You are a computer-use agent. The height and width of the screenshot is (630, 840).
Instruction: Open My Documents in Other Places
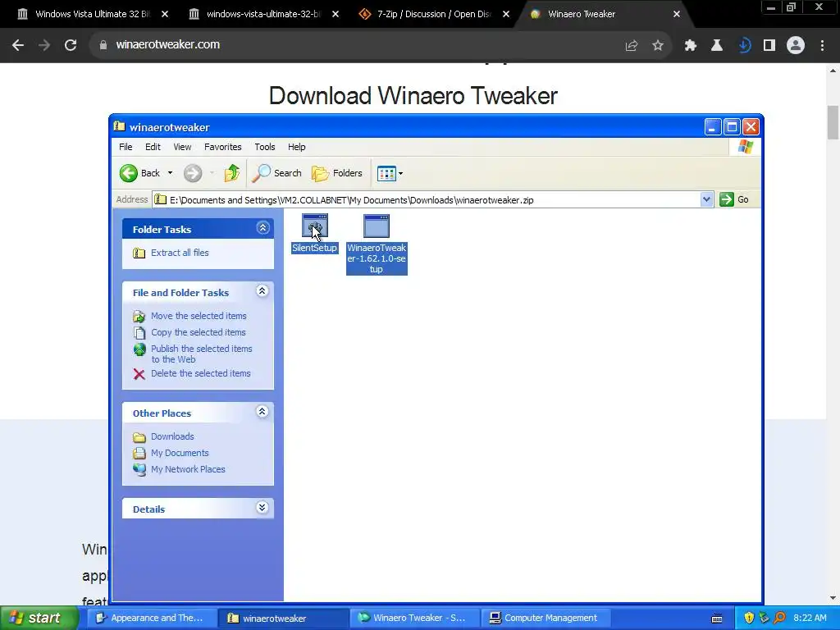point(180,453)
